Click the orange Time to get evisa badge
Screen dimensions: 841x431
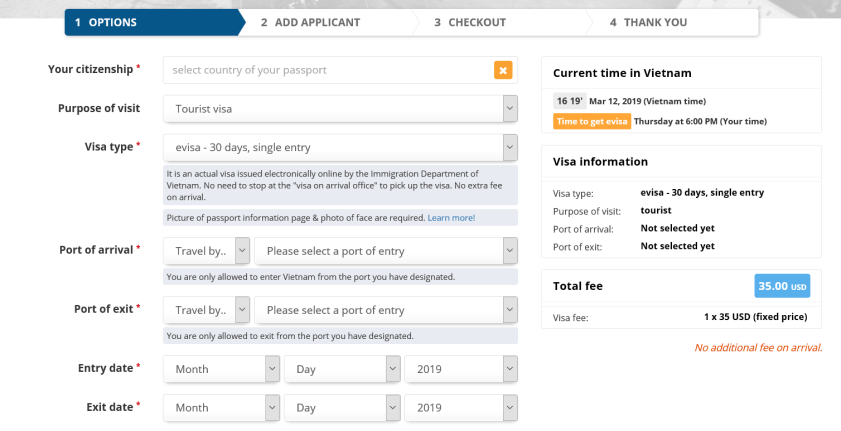coord(591,122)
